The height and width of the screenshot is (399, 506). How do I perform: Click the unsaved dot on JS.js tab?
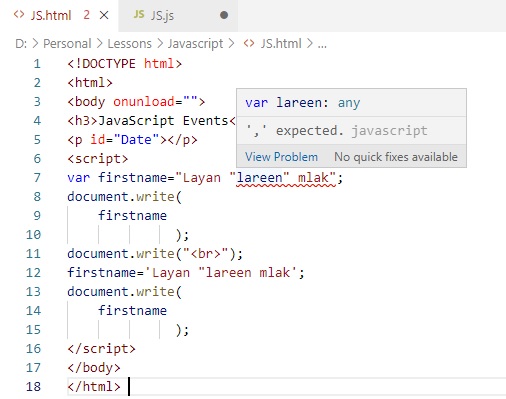pyautogui.click(x=224, y=15)
